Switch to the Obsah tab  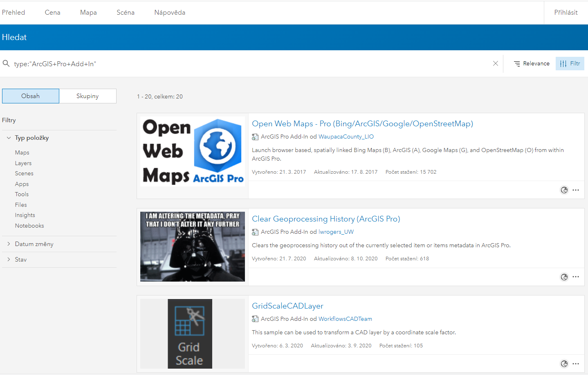coord(31,96)
